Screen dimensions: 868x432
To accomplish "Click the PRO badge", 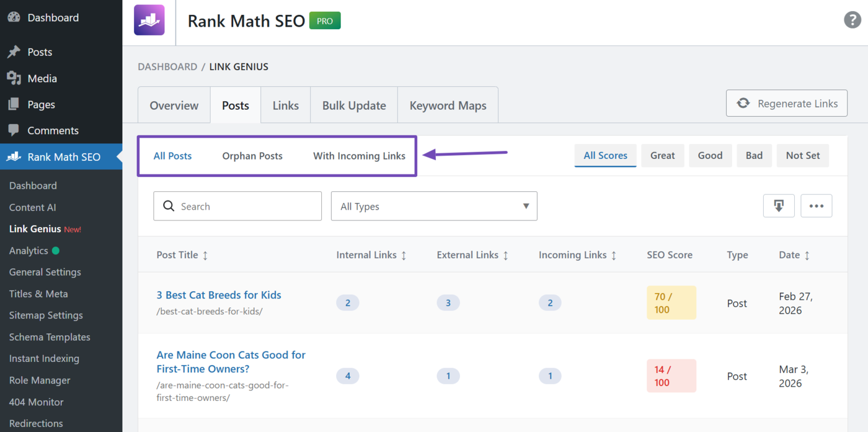I will click(325, 20).
